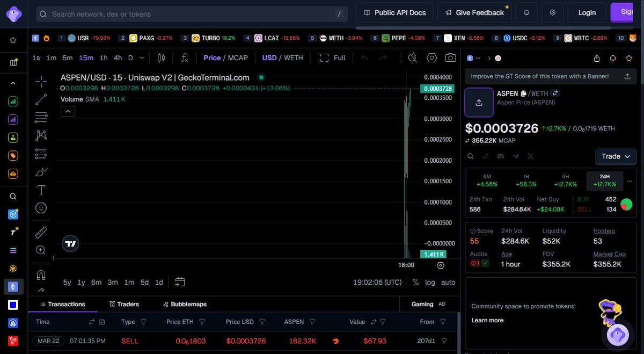Open the quick search lightning icon
Screen dimensions: 644x354
pos(413,57)
